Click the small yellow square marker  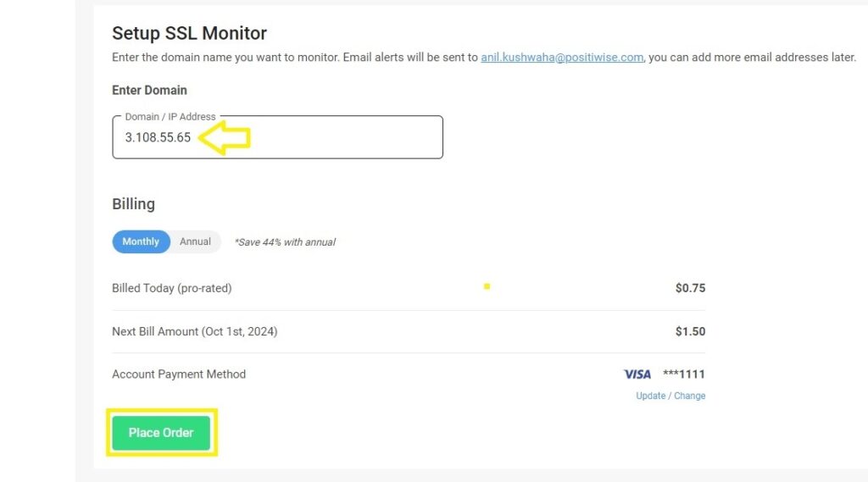click(x=487, y=286)
